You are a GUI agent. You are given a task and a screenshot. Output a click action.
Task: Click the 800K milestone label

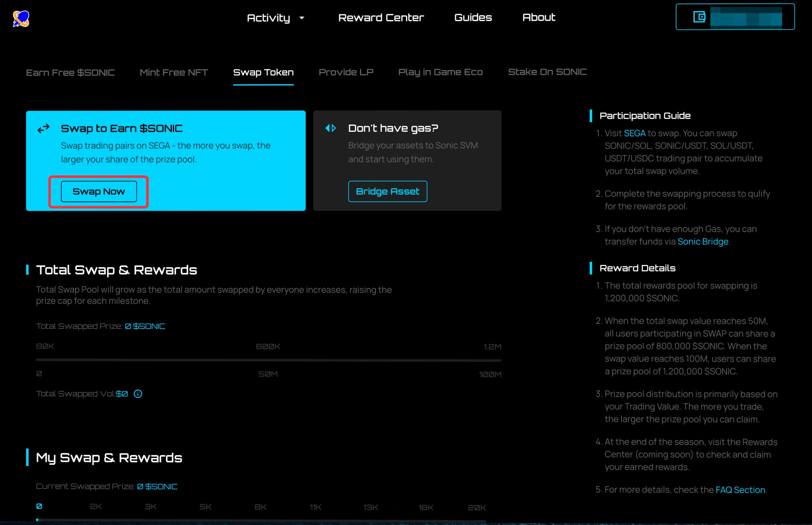(x=268, y=346)
